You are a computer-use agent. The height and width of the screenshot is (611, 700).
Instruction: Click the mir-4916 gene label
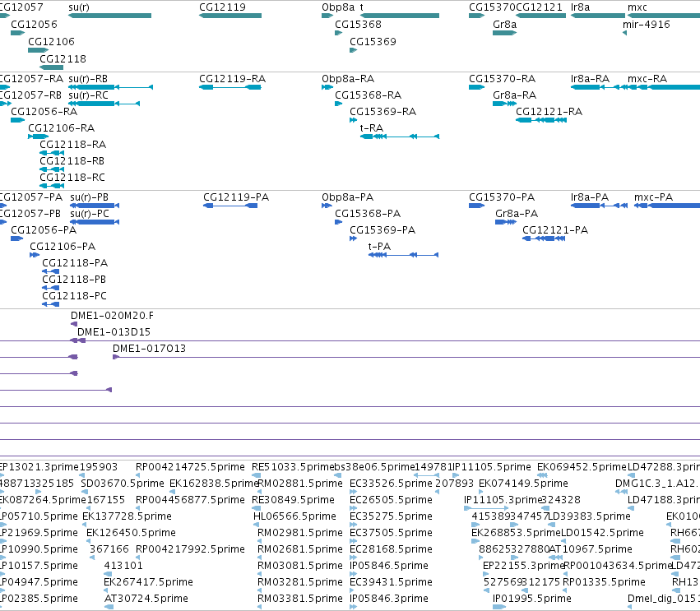pyautogui.click(x=647, y=25)
